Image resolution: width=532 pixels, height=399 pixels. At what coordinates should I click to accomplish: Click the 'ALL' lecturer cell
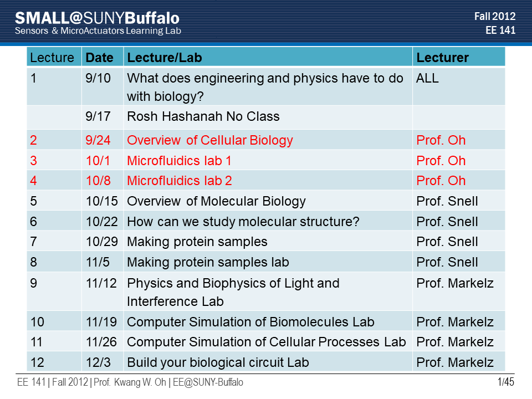tap(459, 86)
